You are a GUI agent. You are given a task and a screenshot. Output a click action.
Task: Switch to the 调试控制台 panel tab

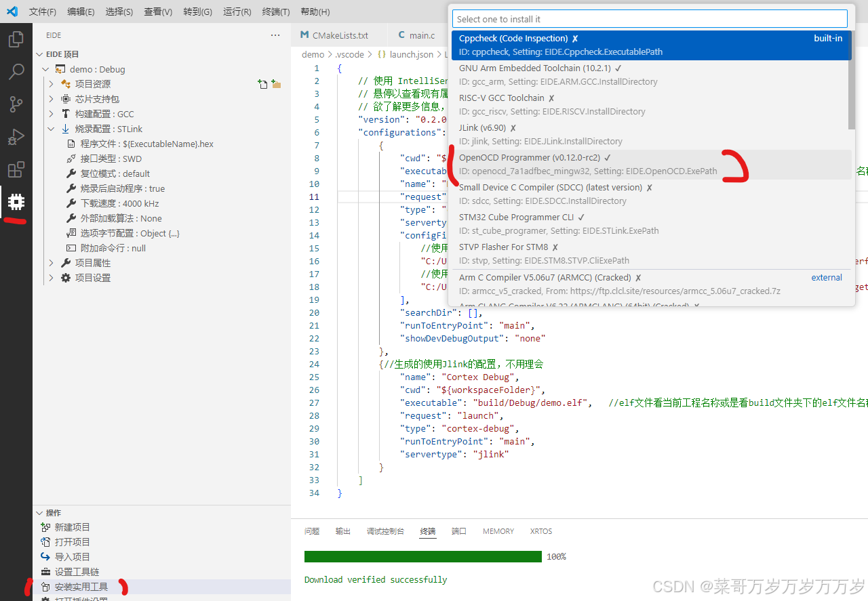(x=385, y=531)
